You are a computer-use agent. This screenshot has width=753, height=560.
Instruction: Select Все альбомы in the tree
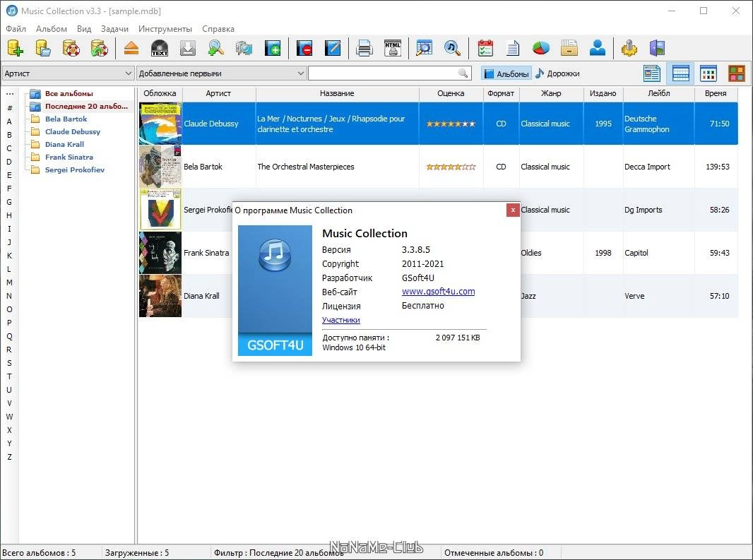[x=69, y=94]
